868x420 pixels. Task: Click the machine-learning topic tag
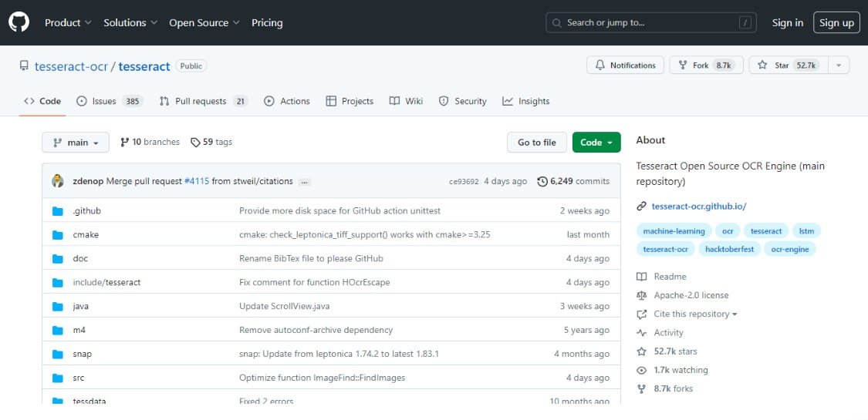pos(674,231)
